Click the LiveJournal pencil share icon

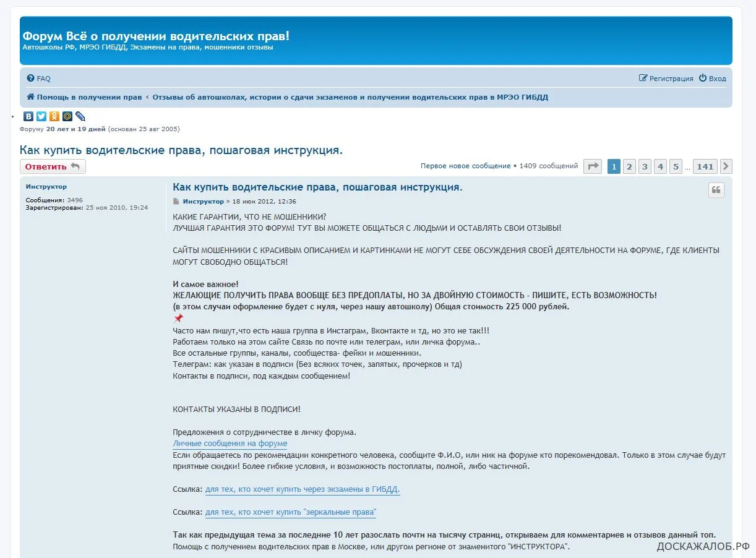80,116
